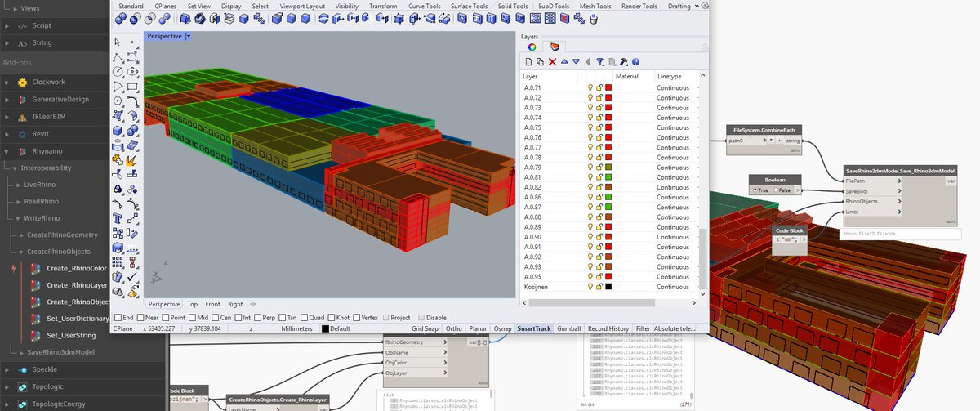
Task: Click the green color swatch for layer A.0.81
Action: (608, 177)
